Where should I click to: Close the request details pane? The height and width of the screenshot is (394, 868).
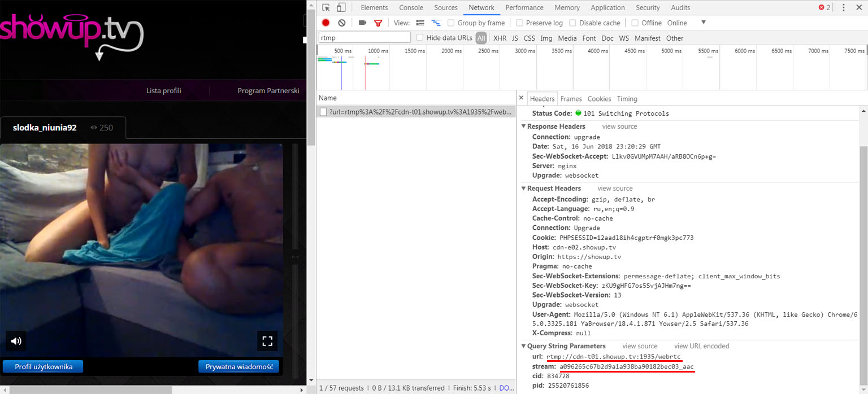(x=521, y=98)
